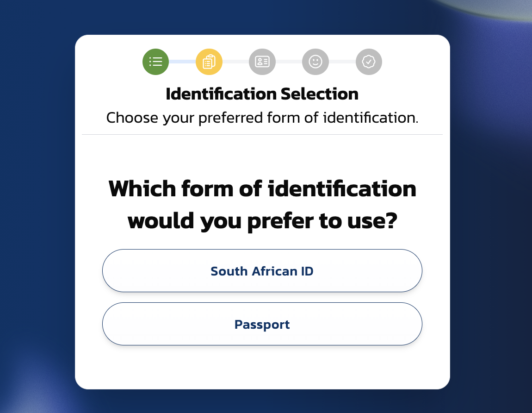This screenshot has height=413, width=532.
Task: Click the Identification Selection heading
Action: click(262, 94)
